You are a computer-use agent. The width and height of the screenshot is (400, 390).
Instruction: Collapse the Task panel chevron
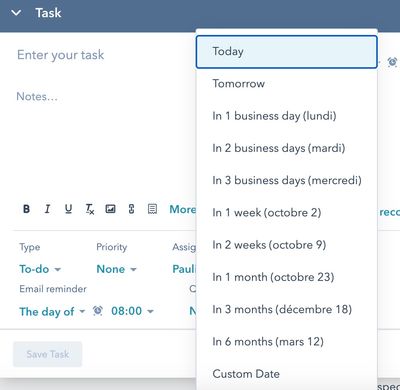pos(16,13)
